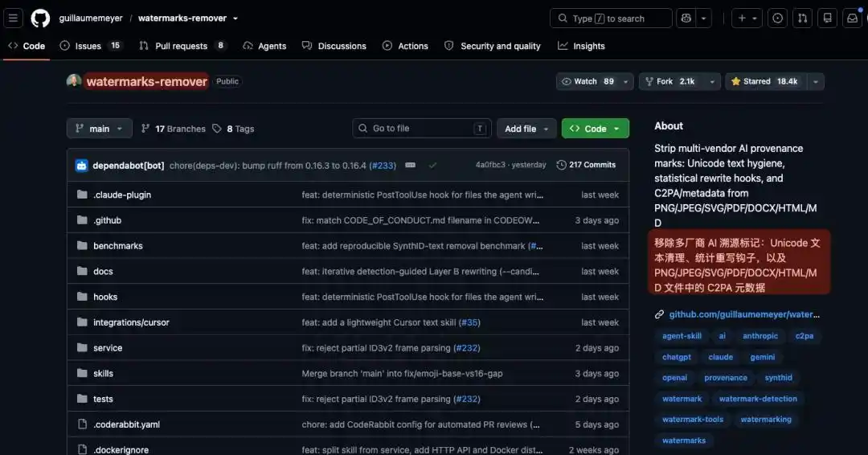Expand the Copilot options dropdown
This screenshot has height=455, width=868.
coord(703,18)
